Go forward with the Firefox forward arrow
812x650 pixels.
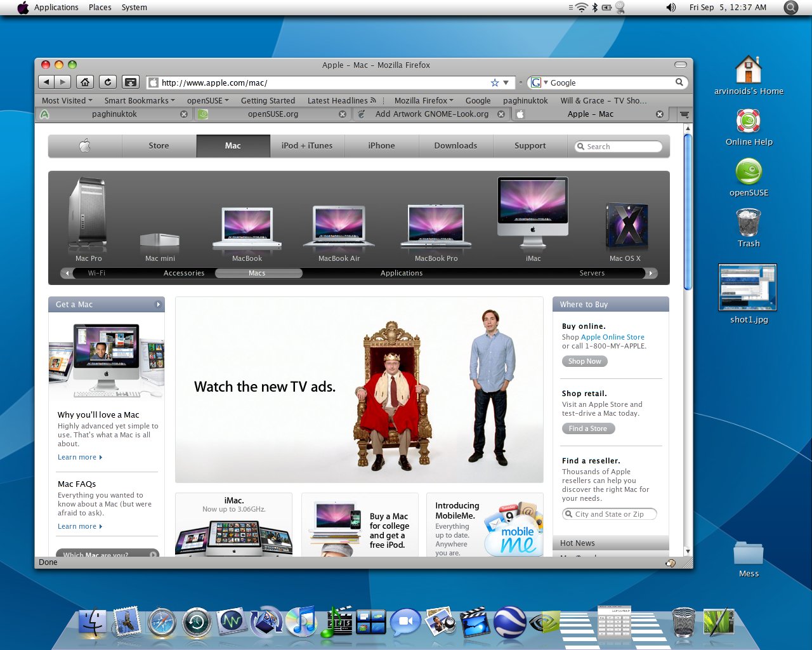[62, 82]
